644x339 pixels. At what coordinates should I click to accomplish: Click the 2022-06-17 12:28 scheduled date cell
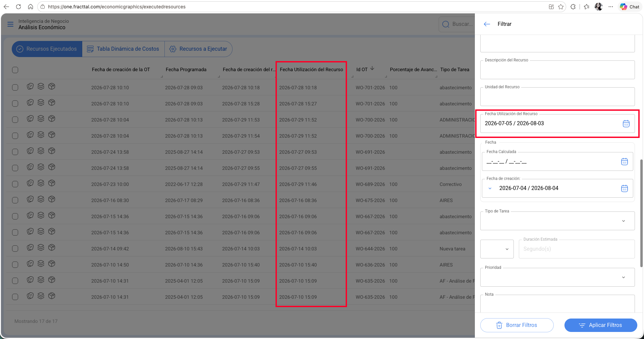[184, 184]
